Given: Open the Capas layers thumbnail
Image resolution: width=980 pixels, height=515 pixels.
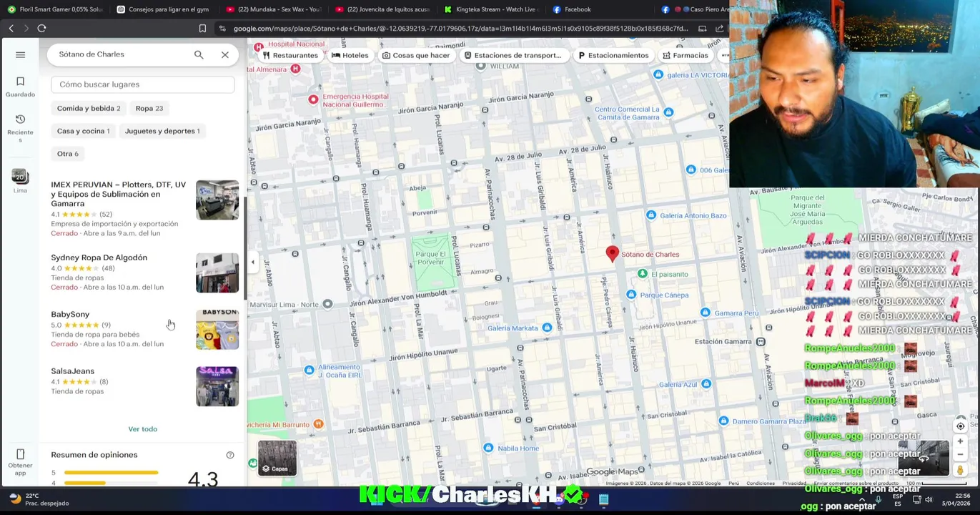Looking at the screenshot, I should pyautogui.click(x=277, y=458).
